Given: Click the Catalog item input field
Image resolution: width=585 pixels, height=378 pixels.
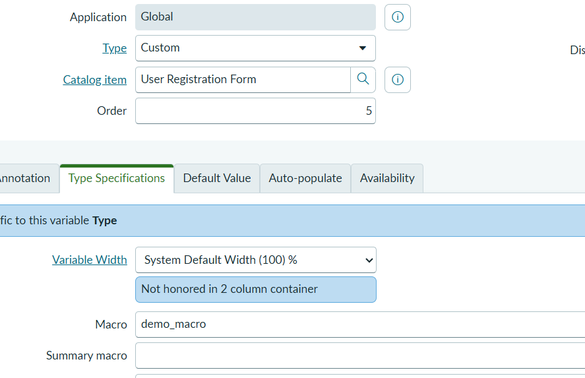Looking at the screenshot, I should (243, 79).
